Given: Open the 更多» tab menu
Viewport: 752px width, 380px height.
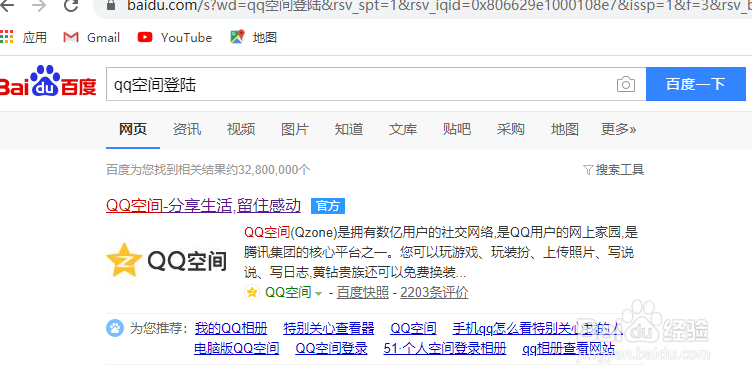Looking at the screenshot, I should click(619, 129).
